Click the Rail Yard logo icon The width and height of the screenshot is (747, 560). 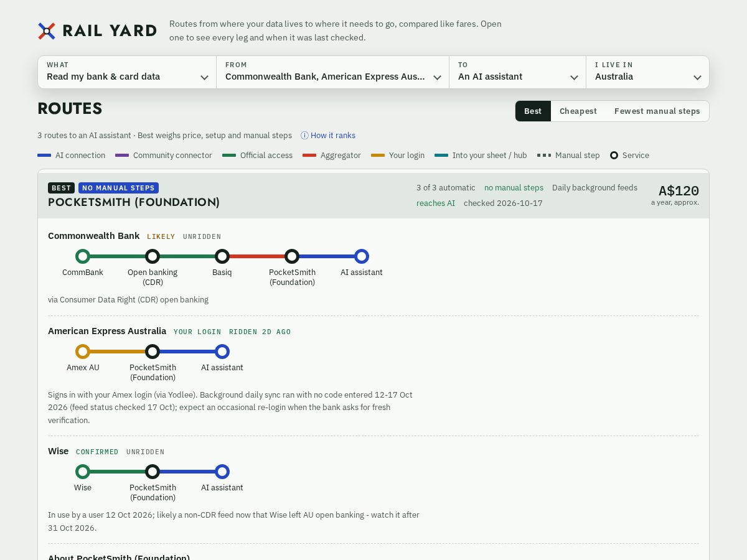47,31
